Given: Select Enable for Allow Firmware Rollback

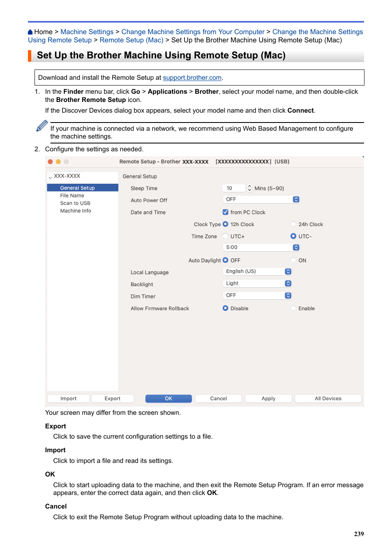Looking at the screenshot, I should pyautogui.click(x=293, y=308).
